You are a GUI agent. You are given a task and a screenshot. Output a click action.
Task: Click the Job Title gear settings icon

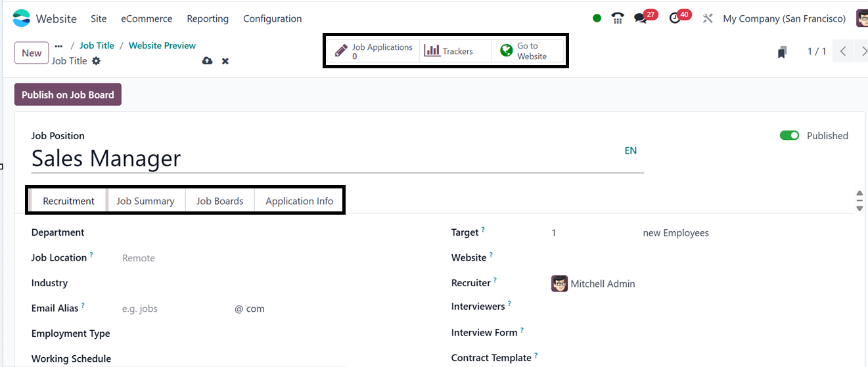click(97, 61)
